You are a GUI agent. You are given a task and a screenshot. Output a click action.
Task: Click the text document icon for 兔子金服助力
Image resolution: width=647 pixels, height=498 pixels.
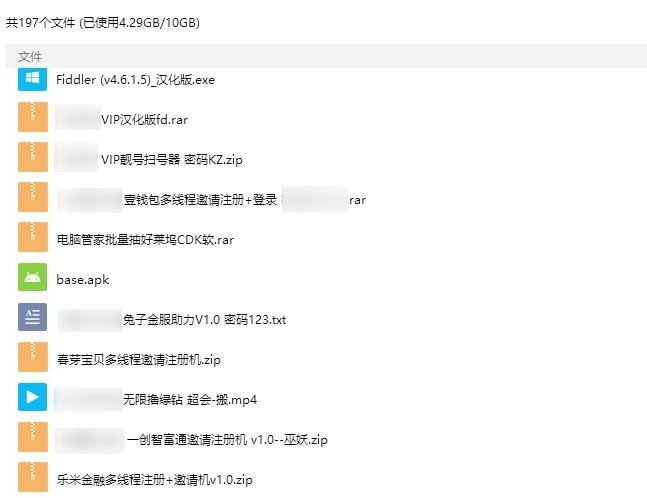[33, 317]
